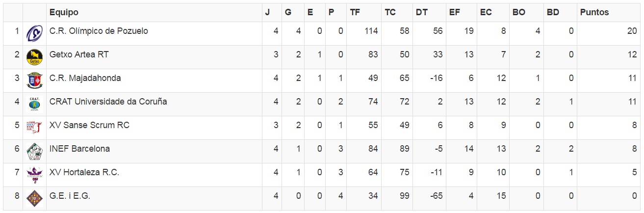Click the INEF Barcelona team crest
This screenshot has height=213, width=644.
[x=34, y=151]
